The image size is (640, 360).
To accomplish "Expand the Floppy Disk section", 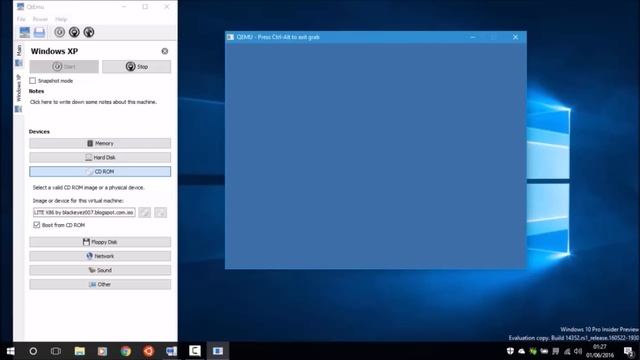I will [x=100, y=242].
